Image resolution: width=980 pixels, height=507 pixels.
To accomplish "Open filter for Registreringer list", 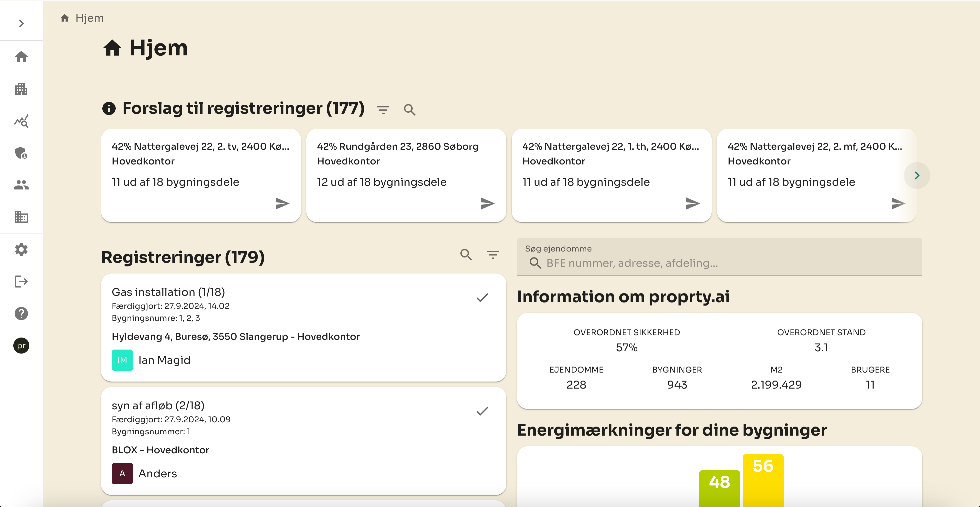I will 493,255.
